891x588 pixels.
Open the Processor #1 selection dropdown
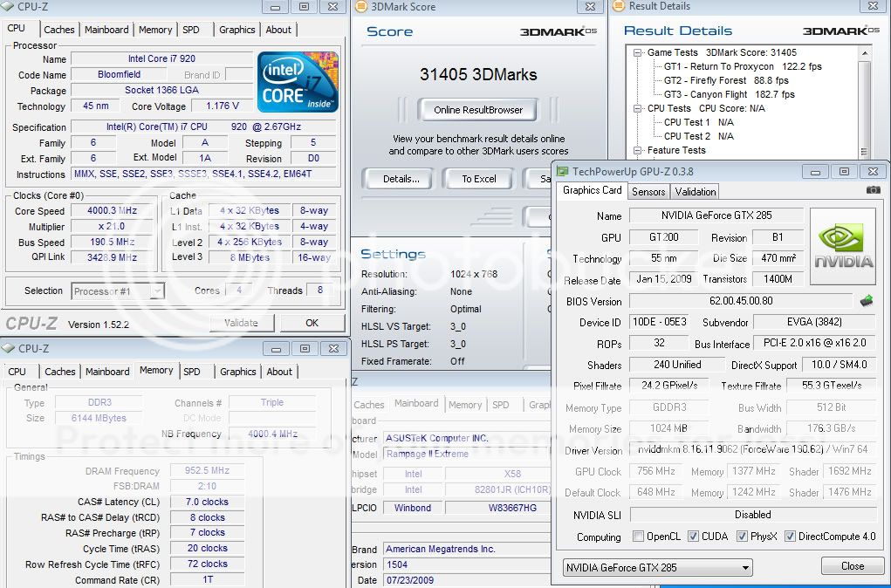[157, 291]
